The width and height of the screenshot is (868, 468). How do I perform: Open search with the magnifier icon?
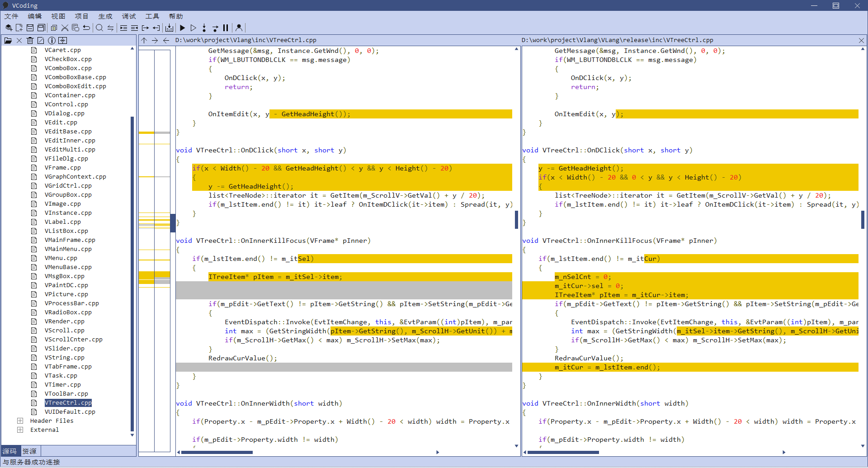coord(99,28)
